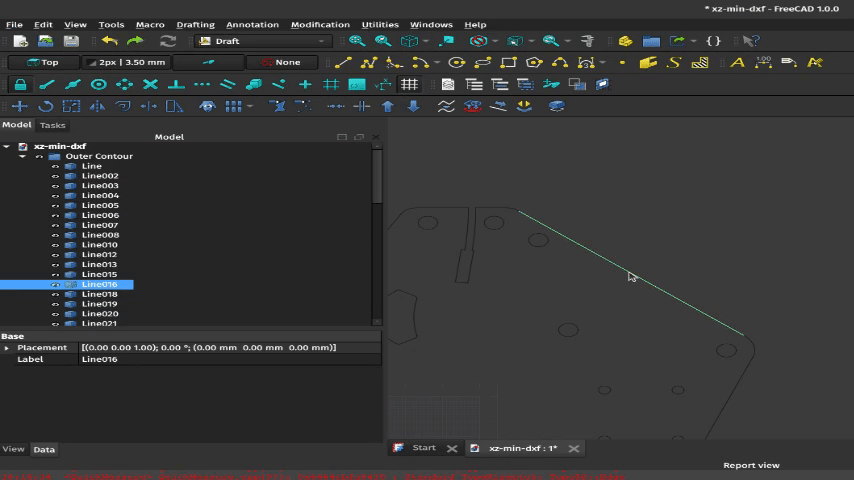The width and height of the screenshot is (854, 480).
Task: Click the Top working plane button
Action: 44,63
